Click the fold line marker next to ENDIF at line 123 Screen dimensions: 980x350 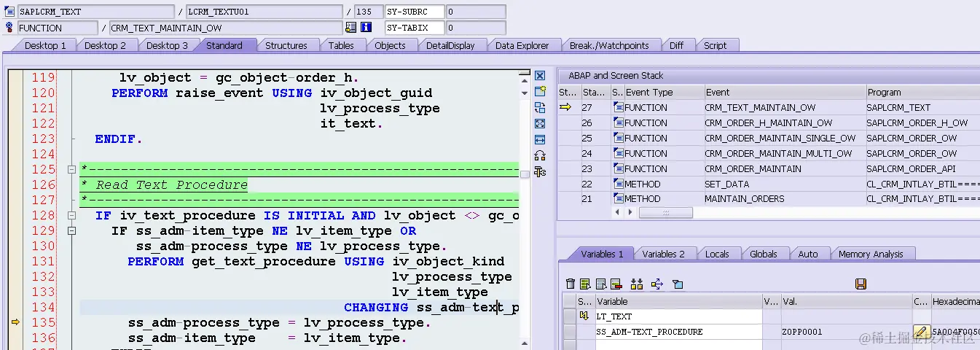click(x=72, y=139)
